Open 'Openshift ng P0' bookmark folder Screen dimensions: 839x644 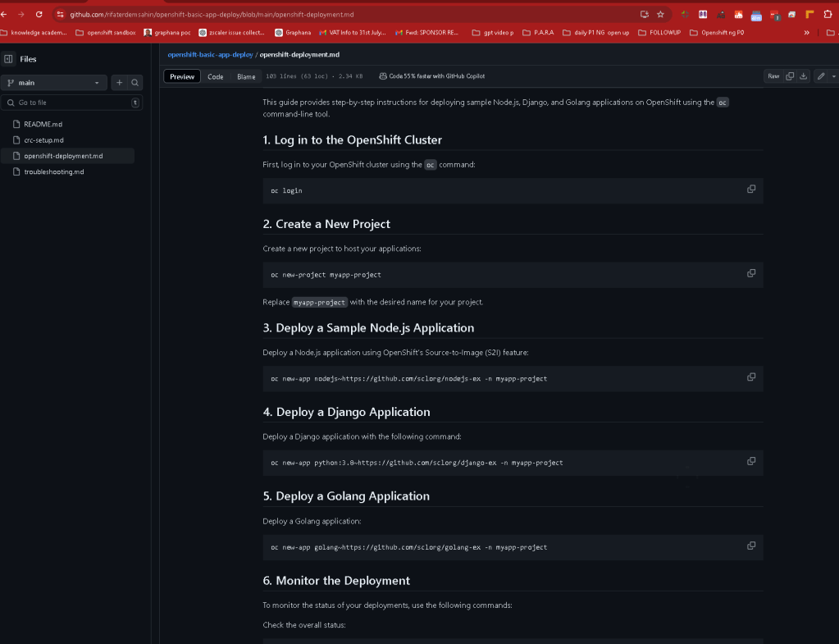pyautogui.click(x=717, y=33)
